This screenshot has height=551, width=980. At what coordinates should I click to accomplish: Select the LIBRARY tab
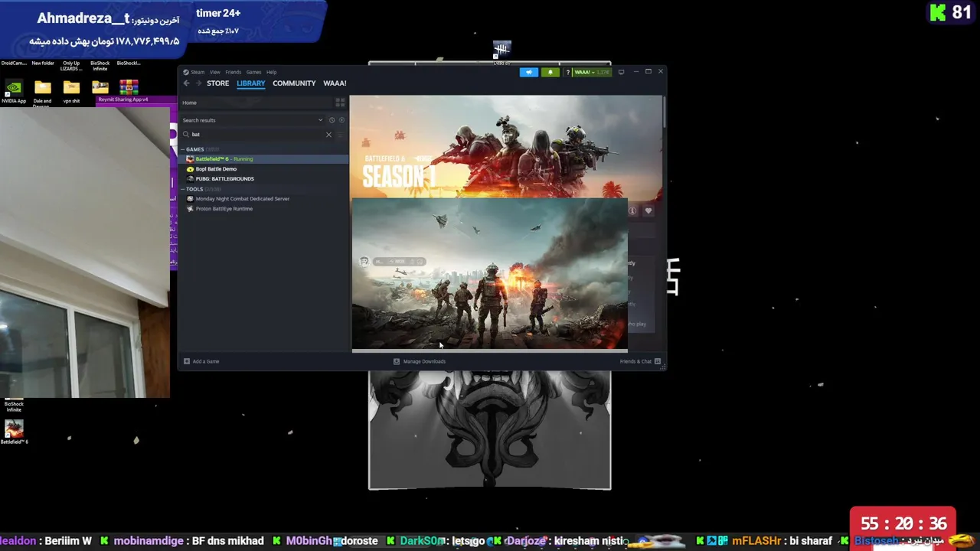pyautogui.click(x=251, y=83)
